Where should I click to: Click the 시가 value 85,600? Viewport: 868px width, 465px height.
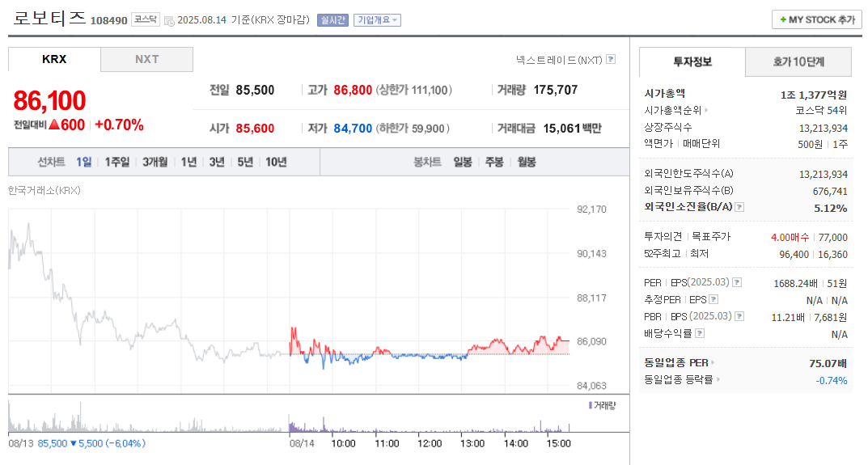(x=255, y=129)
